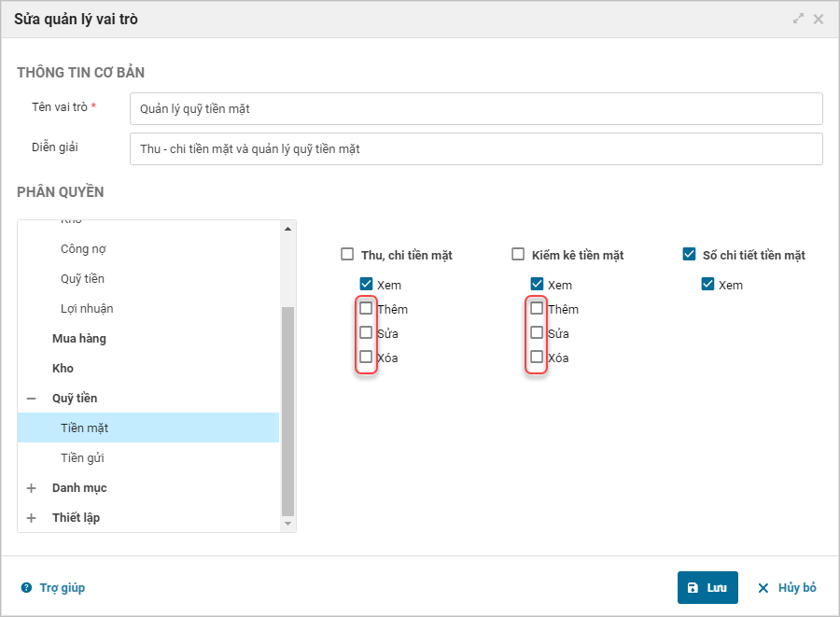Open the Trợ giúp help link
Viewport: 840px width, 617px height.
62,588
